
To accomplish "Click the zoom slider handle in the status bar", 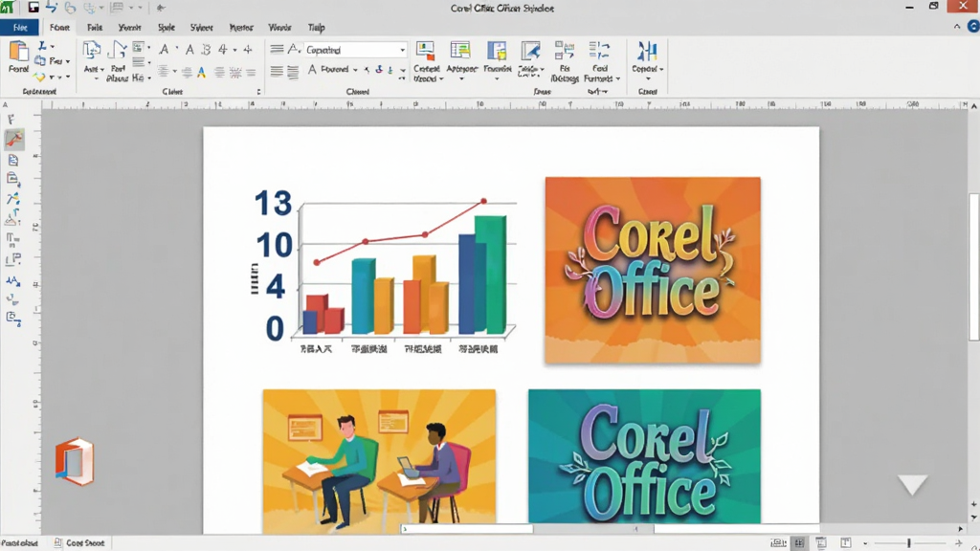I will pos(909,543).
